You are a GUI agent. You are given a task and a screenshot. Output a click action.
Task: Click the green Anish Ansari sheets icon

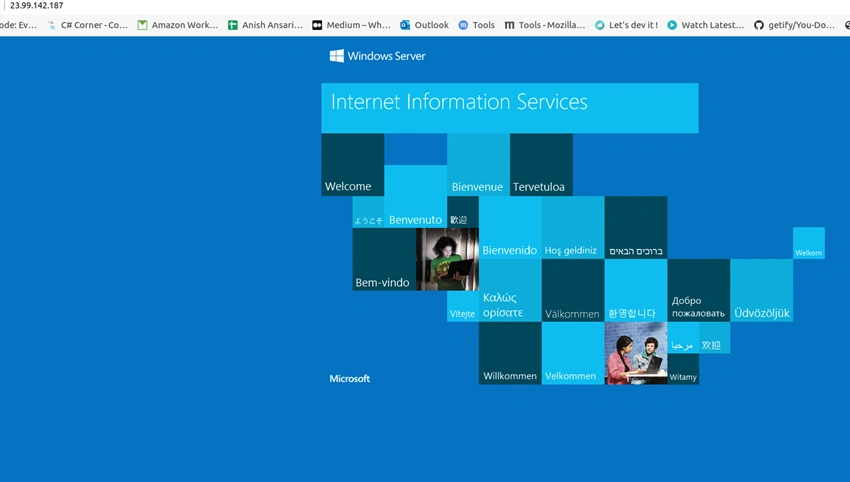coord(233,25)
